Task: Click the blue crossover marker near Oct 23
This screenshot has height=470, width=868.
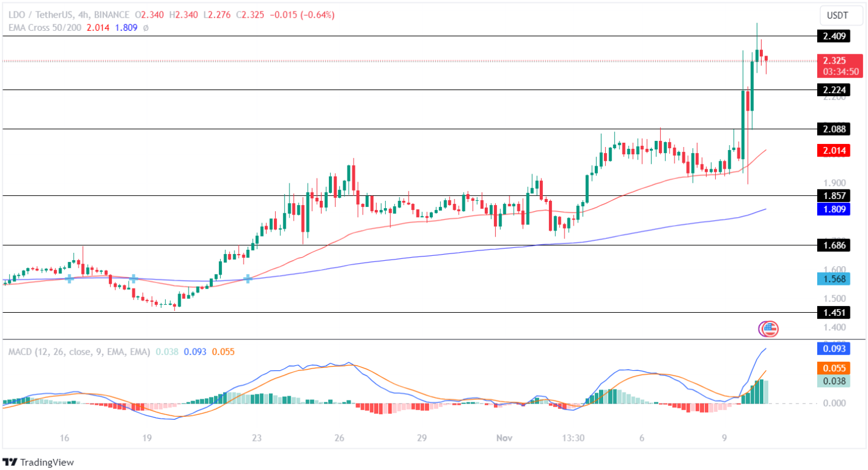Action: [248, 278]
